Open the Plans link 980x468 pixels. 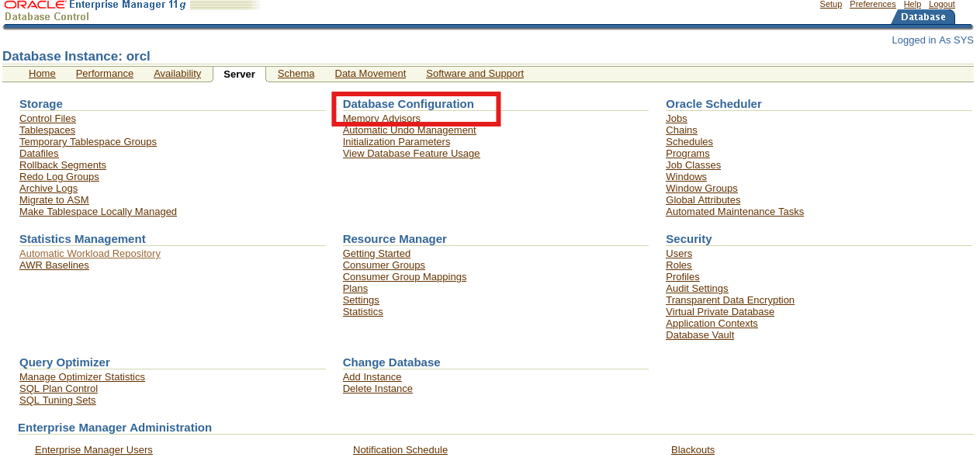(x=355, y=289)
